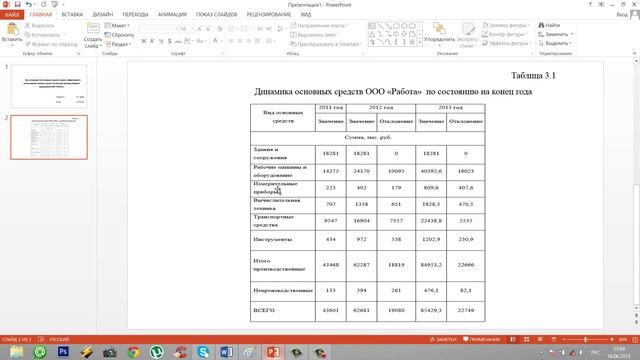
Task: Select slide 2 thumbnail
Action: click(x=49, y=137)
